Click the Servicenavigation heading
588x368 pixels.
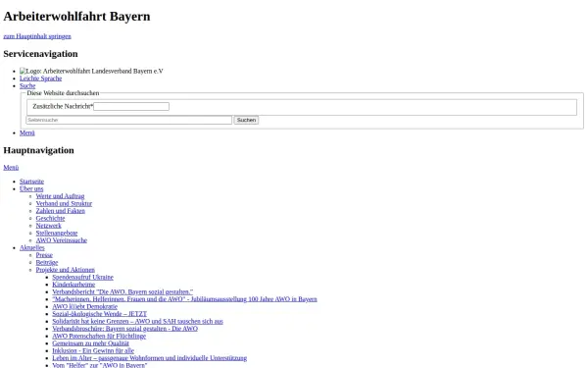pos(40,54)
